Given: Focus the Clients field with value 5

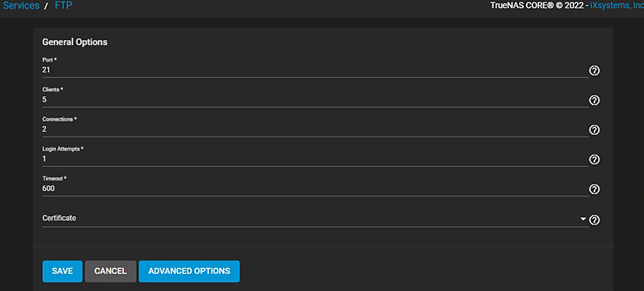Looking at the screenshot, I should click(x=315, y=100).
